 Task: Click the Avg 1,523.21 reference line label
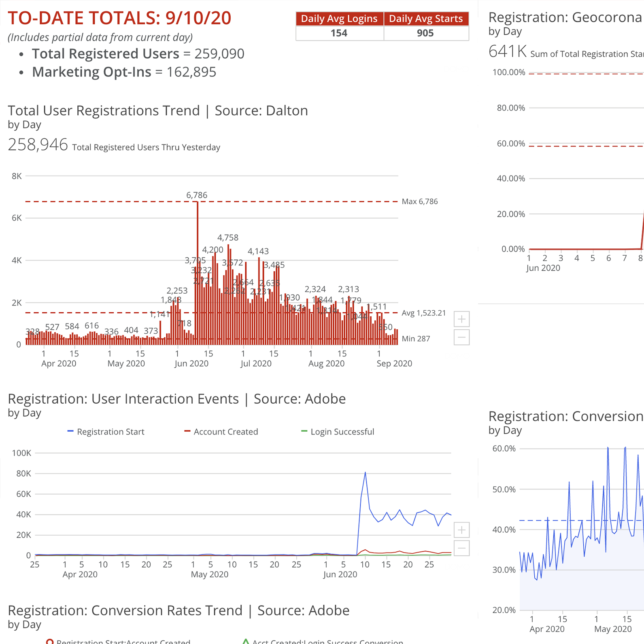pyautogui.click(x=424, y=313)
